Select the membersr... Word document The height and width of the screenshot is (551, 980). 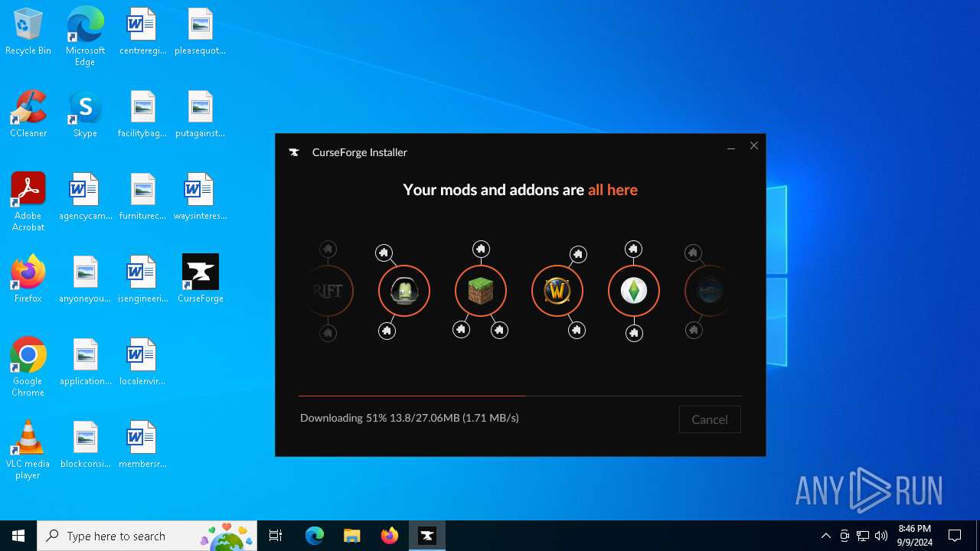142,444
